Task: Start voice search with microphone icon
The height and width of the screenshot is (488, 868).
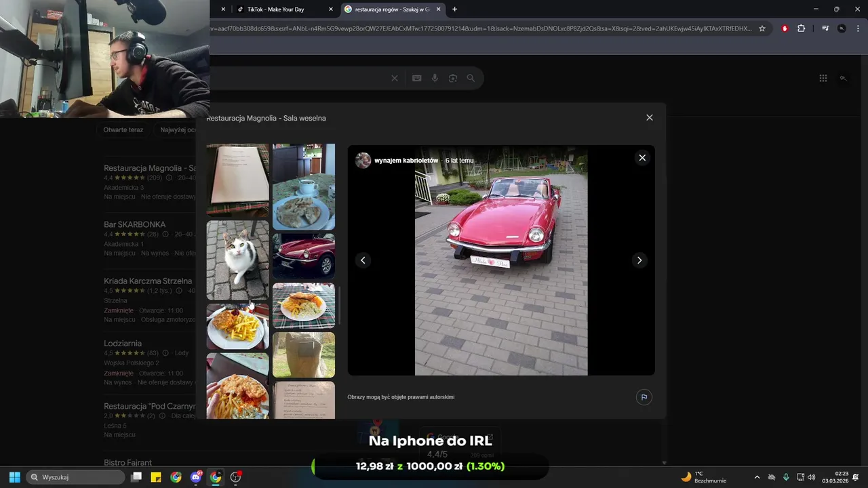Action: (435, 78)
